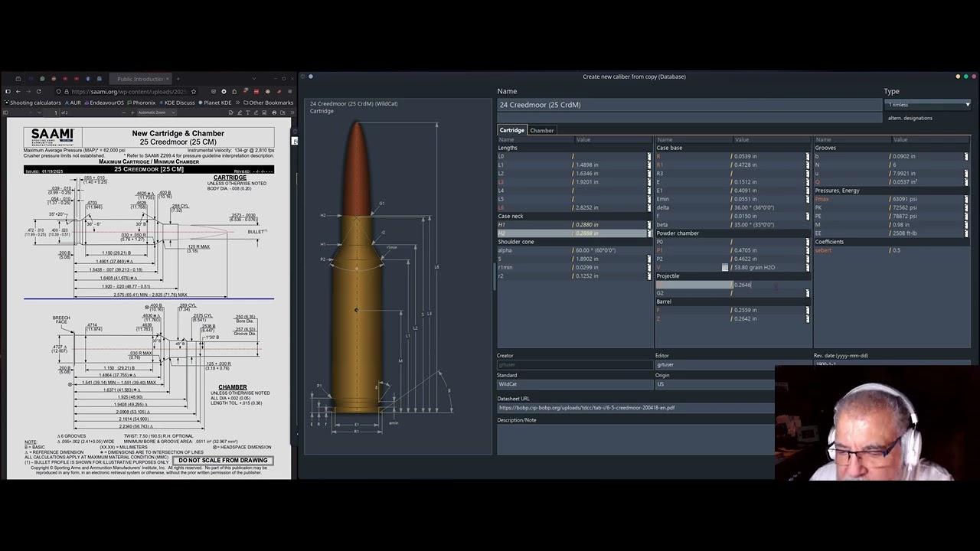
Task: Show more bookmarks with the chevron
Action: click(x=237, y=103)
